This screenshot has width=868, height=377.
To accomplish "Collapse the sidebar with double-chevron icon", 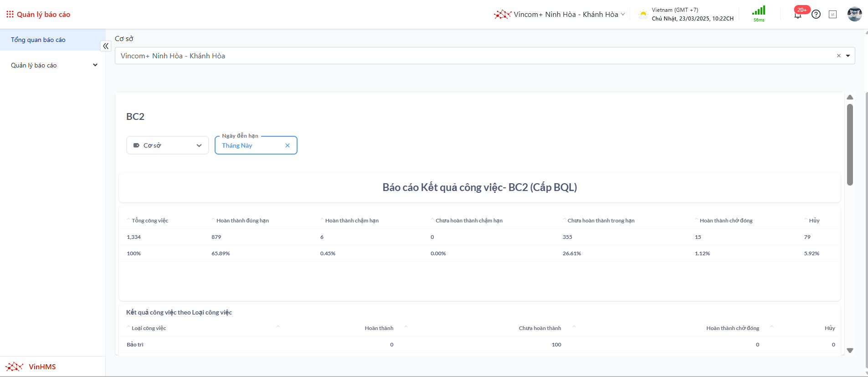I will coord(106,46).
